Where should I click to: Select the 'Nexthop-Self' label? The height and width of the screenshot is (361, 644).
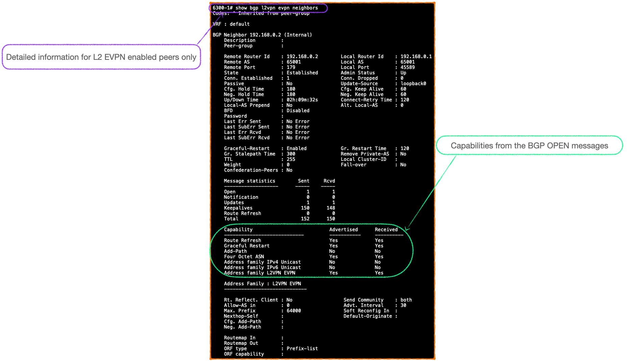tap(241, 316)
